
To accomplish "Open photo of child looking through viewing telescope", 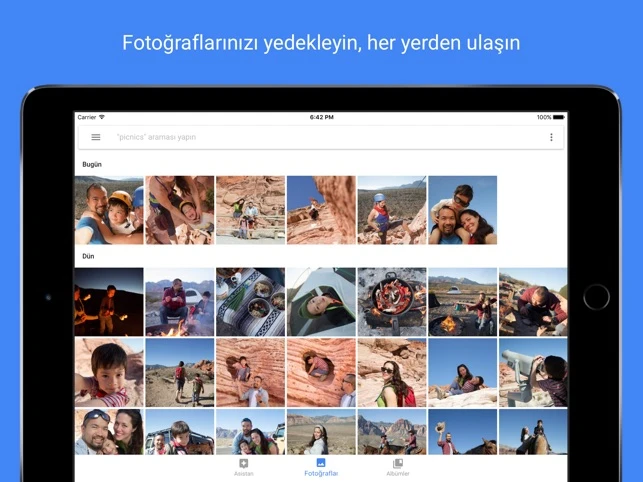I will (x=533, y=372).
